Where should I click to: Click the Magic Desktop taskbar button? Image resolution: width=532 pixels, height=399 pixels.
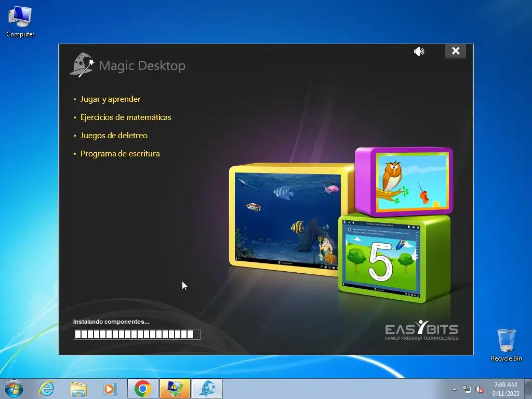pyautogui.click(x=207, y=389)
